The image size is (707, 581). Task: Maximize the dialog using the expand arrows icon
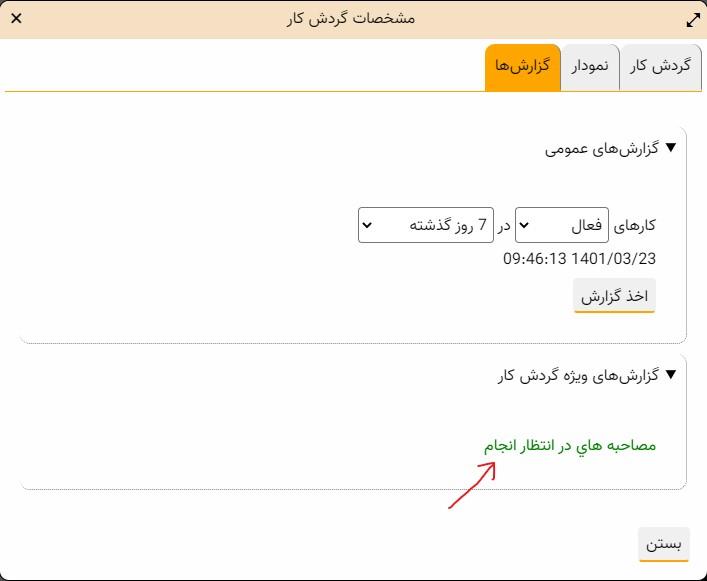693,19
